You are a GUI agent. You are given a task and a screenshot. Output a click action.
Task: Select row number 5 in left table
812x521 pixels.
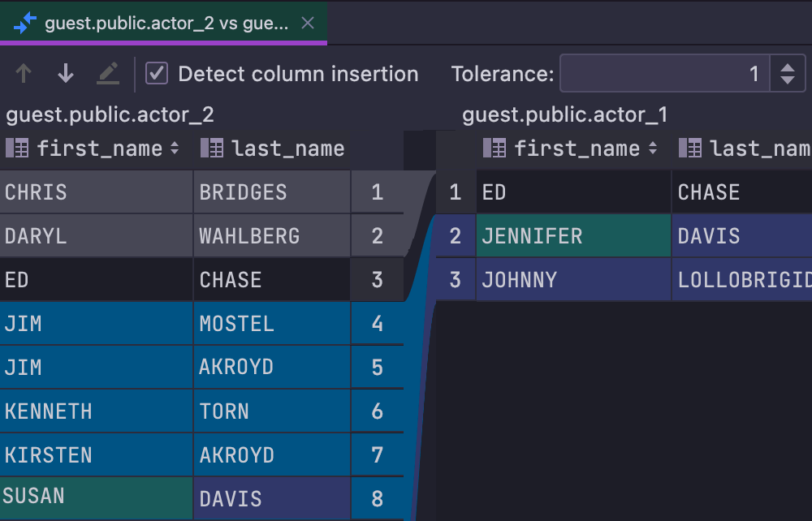click(x=377, y=368)
